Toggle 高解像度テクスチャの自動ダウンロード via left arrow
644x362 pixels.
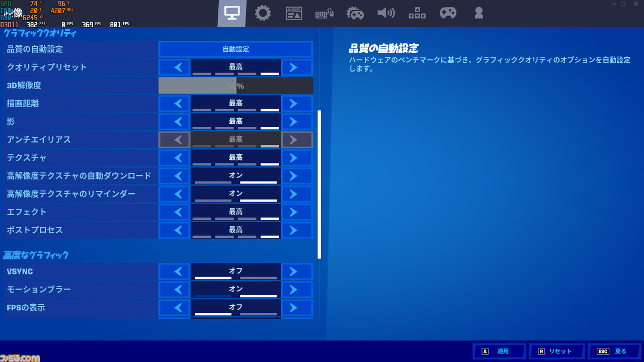(174, 176)
